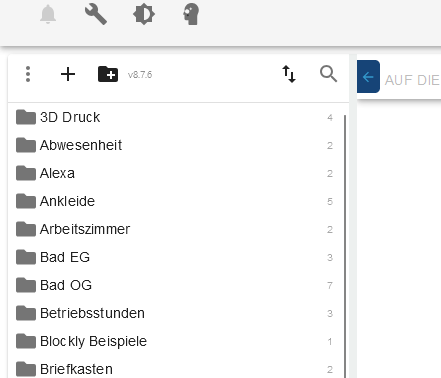This screenshot has height=378, width=441.
Task: Toggle the brightness theme icon
Action: [144, 14]
